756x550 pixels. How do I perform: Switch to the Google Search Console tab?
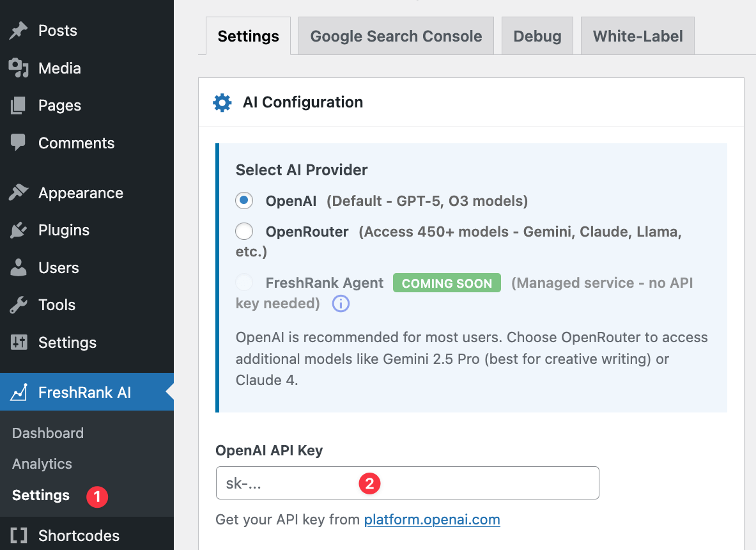pyautogui.click(x=396, y=36)
